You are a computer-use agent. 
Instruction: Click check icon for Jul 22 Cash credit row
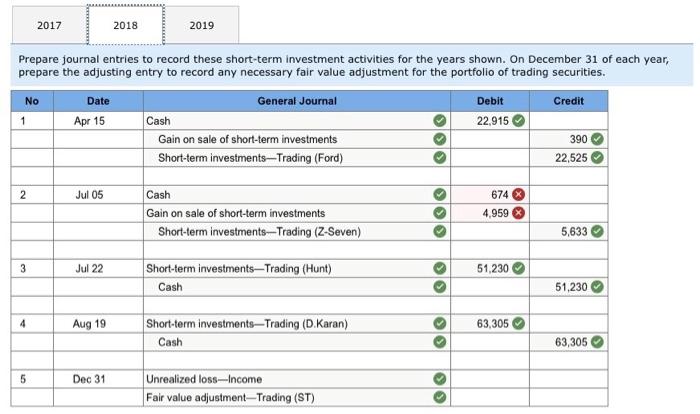point(440,287)
